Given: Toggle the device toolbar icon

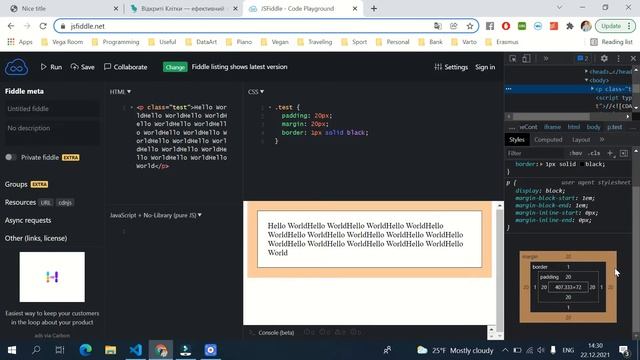Looking at the screenshot, I should [x=526, y=59].
